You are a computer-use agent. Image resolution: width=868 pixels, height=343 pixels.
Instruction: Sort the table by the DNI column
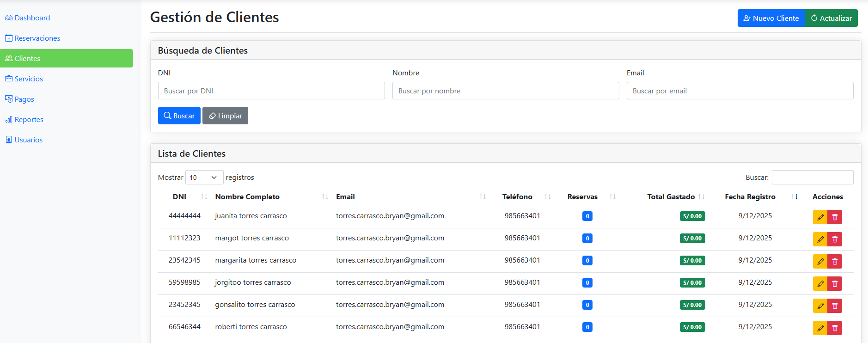coord(180,197)
